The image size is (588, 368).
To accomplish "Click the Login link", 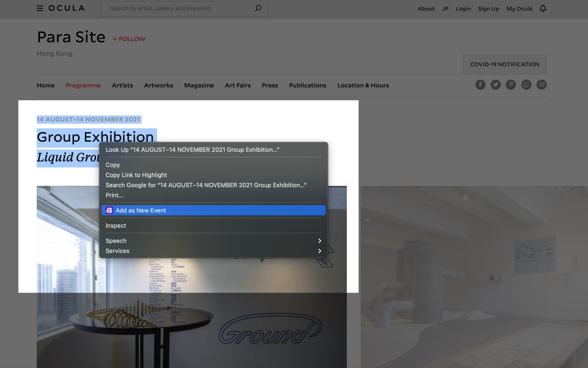I will pyautogui.click(x=463, y=9).
